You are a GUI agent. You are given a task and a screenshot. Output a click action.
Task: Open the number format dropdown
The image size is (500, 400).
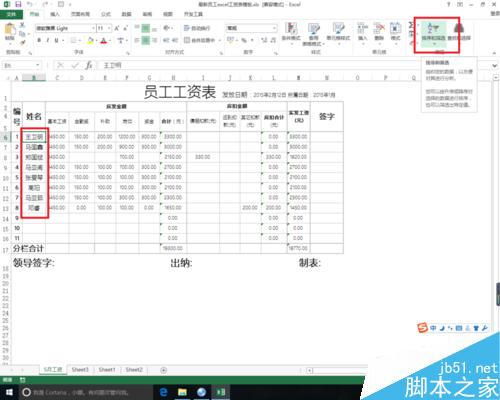(274, 28)
